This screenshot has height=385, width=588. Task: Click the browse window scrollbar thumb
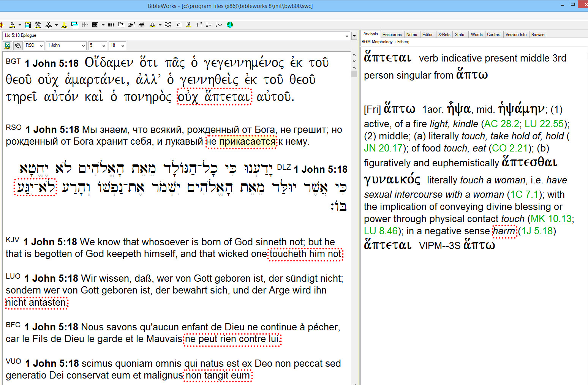tap(354, 74)
